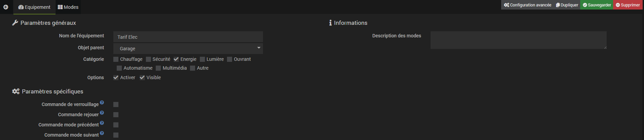Check the Commande de verrouillage checkbox
Viewport: 644px width, 140px height.
pos(116,105)
